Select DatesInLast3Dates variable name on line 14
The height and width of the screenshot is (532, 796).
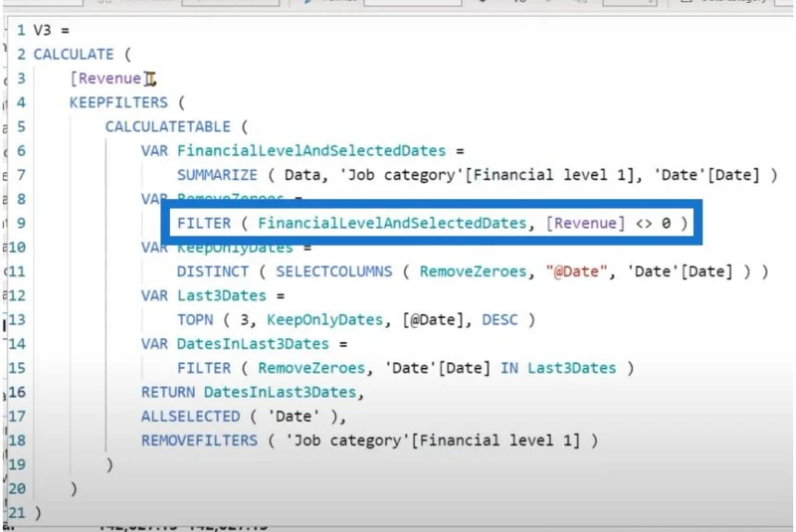[x=253, y=344]
